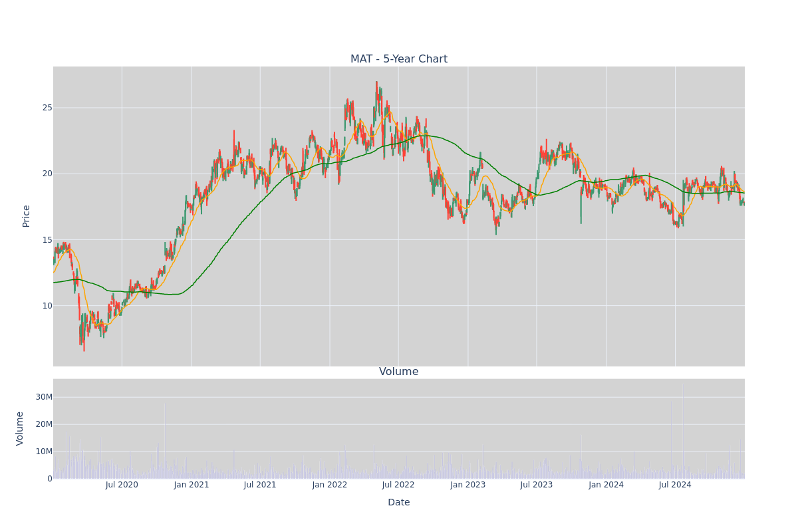Select the "Jan 2022" date tick
The image size is (798, 532).
(x=330, y=485)
